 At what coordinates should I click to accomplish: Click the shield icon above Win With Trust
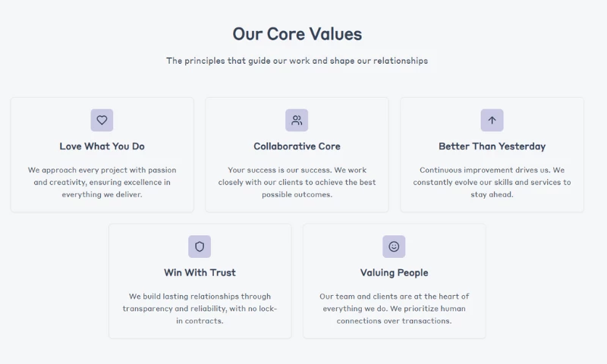(200, 246)
